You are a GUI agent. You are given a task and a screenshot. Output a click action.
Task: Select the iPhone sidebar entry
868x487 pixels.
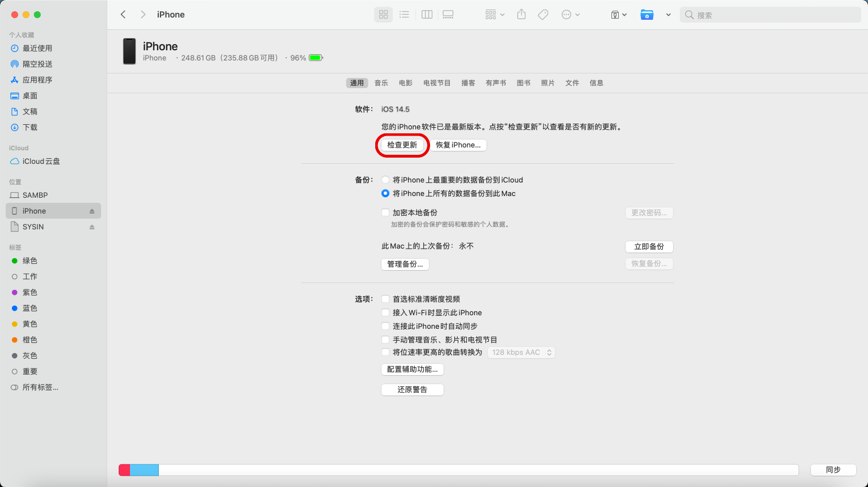[x=53, y=211]
